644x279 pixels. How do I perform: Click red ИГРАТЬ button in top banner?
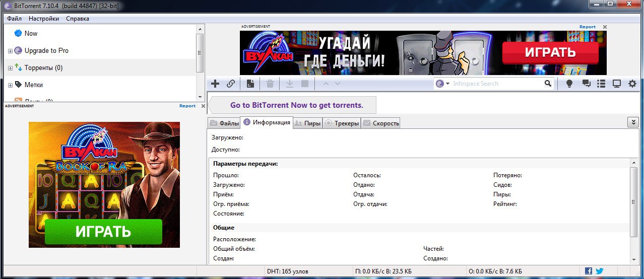pyautogui.click(x=550, y=52)
